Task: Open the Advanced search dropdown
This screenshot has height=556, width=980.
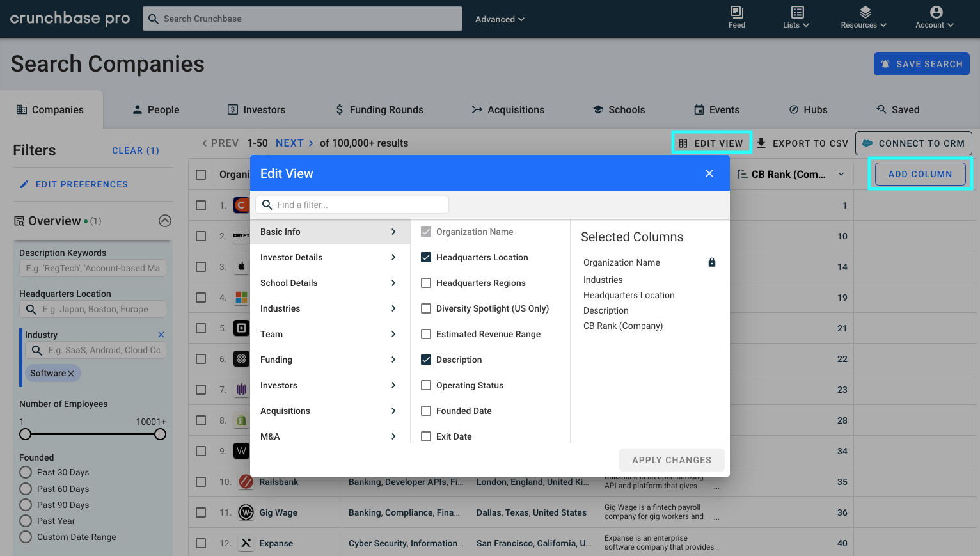Action: [499, 19]
